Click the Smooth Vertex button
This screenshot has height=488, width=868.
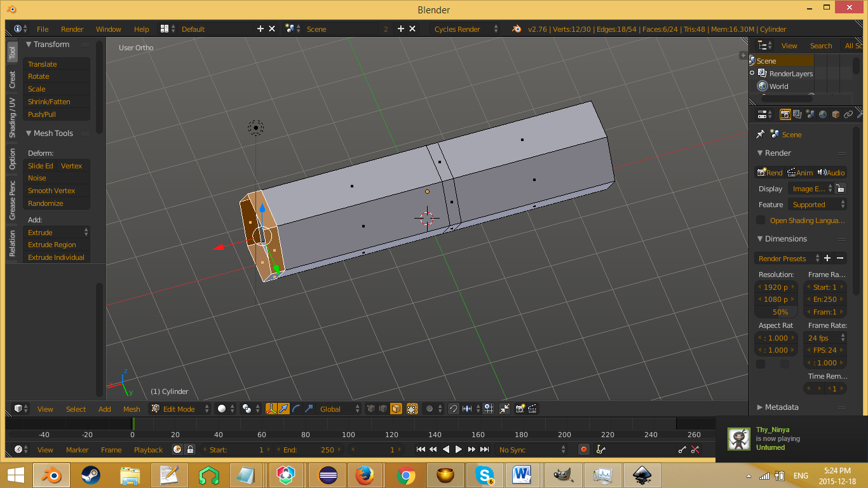(x=57, y=191)
